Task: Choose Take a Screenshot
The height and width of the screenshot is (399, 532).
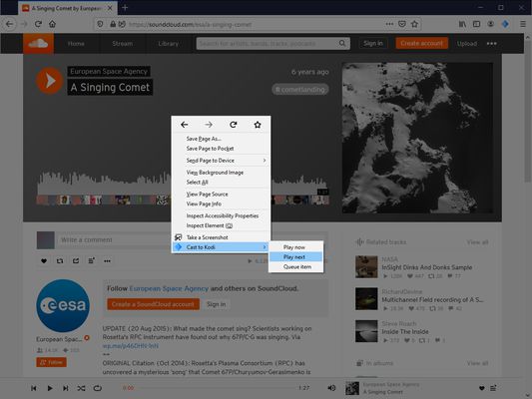Action: [221, 237]
